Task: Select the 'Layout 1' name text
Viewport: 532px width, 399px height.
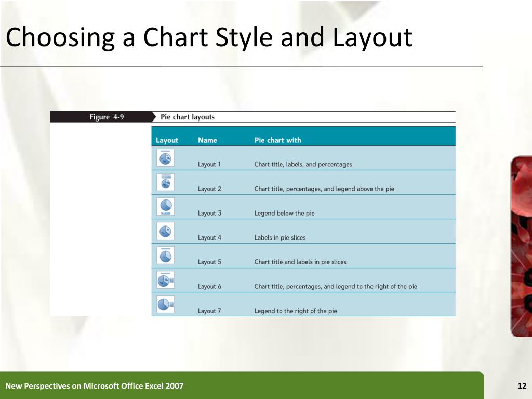Action: tap(209, 164)
